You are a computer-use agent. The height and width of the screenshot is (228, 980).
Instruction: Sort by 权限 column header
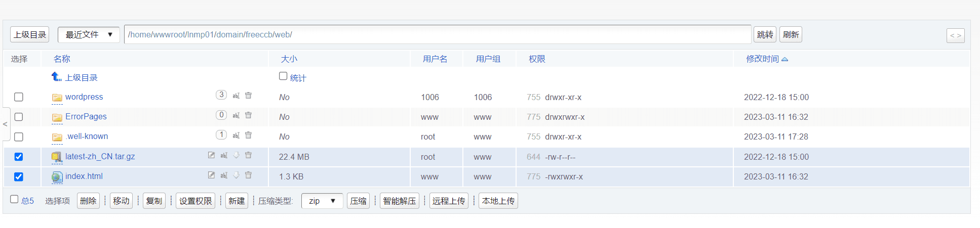pos(537,59)
